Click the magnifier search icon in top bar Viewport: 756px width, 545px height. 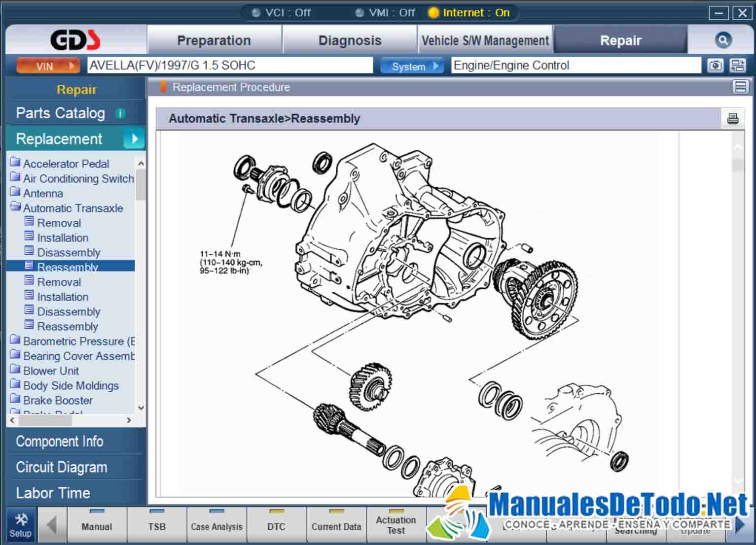tap(723, 40)
